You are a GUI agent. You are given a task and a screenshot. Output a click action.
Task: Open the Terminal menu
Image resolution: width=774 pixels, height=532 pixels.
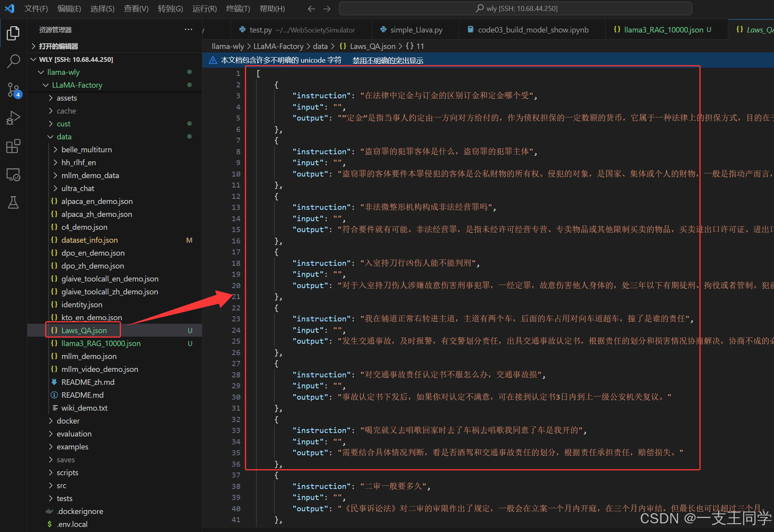(238, 9)
